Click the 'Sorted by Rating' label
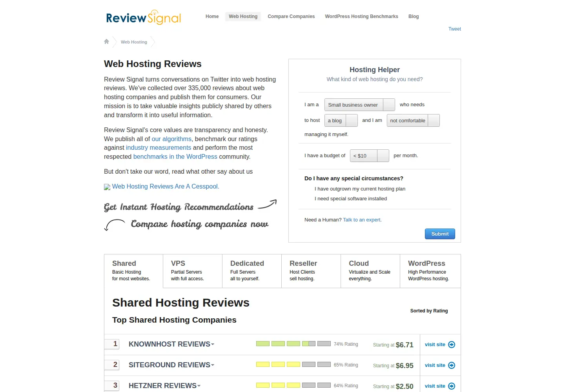The width and height of the screenshot is (565, 392). point(429,311)
